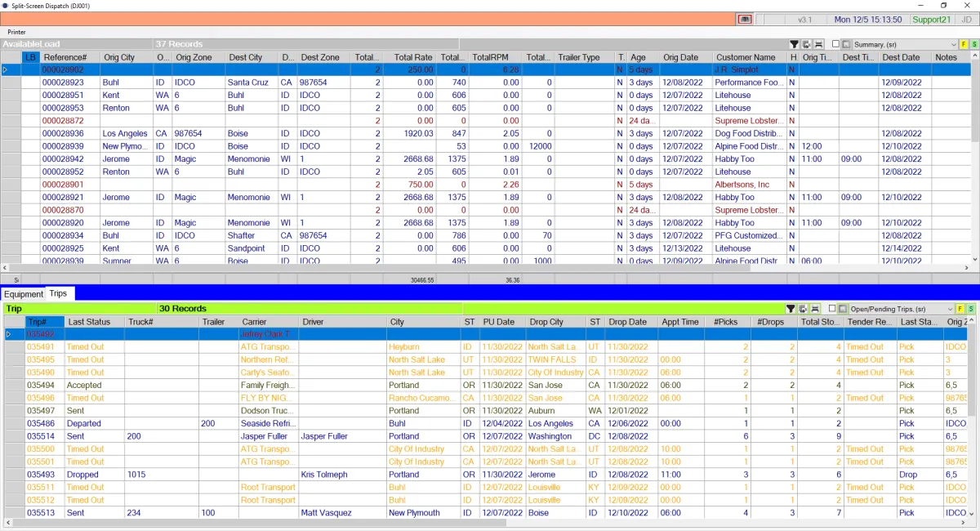This screenshot has width=980, height=531.
Task: Click the filter funnel icon in Trip grid
Action: coord(791,309)
